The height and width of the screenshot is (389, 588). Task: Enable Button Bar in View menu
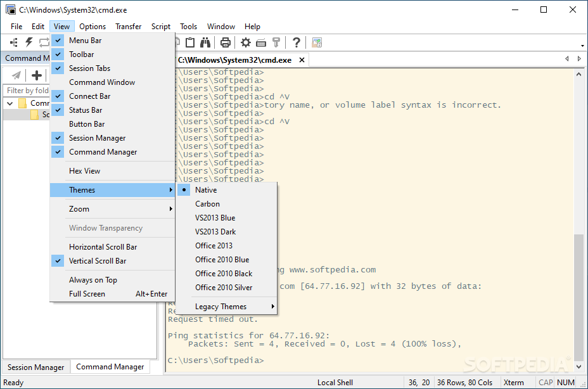[113, 124]
